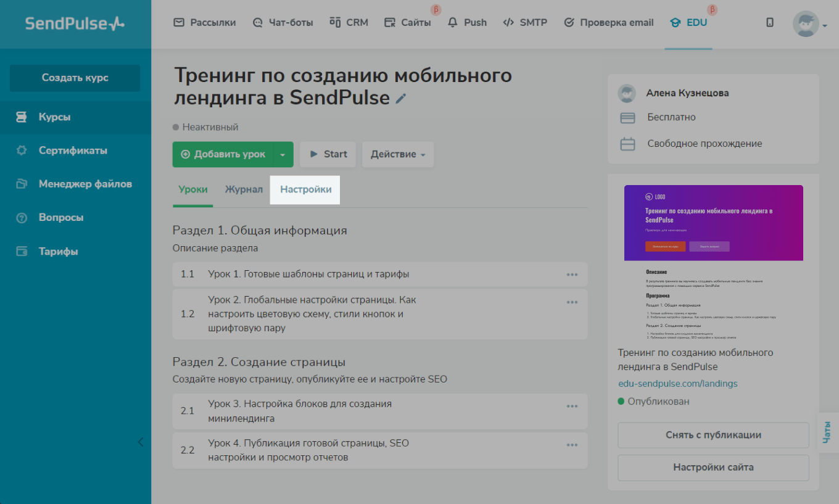
Task: Open Менеджер файлов in the sidebar
Action: (75, 184)
